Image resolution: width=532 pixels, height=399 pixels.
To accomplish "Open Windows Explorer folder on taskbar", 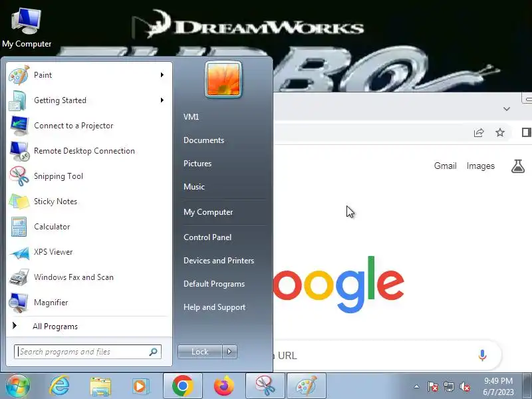I will coord(100,386).
